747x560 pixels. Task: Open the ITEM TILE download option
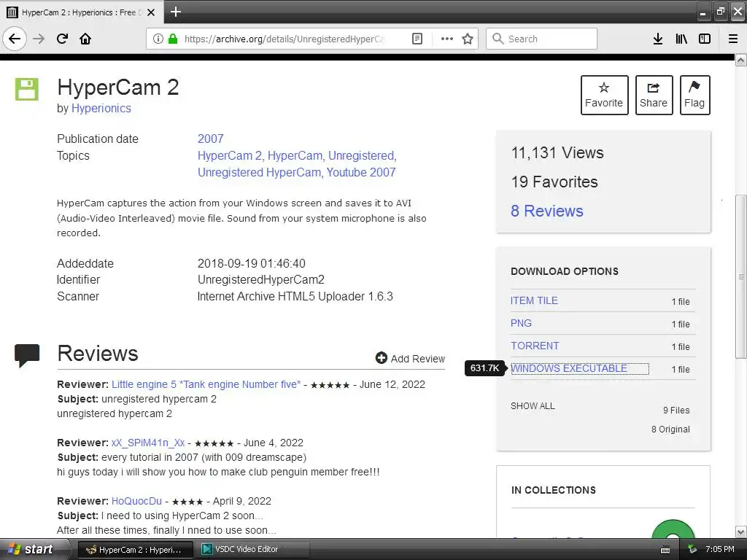tap(534, 300)
